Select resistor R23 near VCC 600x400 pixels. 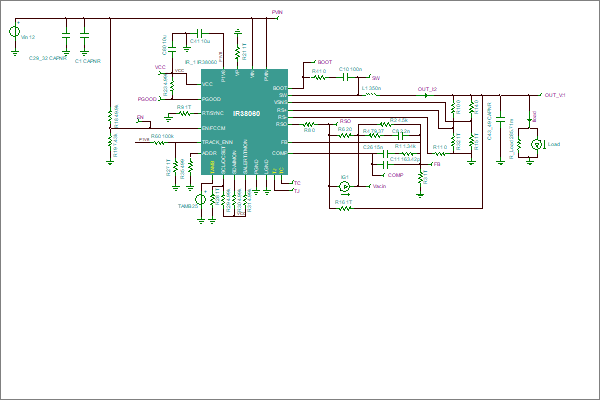pos(172,86)
